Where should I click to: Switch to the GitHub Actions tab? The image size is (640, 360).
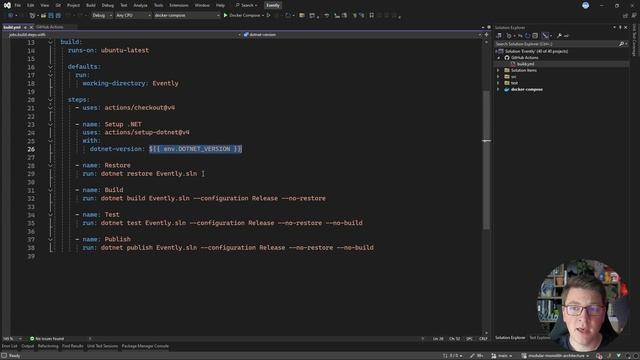pos(50,27)
